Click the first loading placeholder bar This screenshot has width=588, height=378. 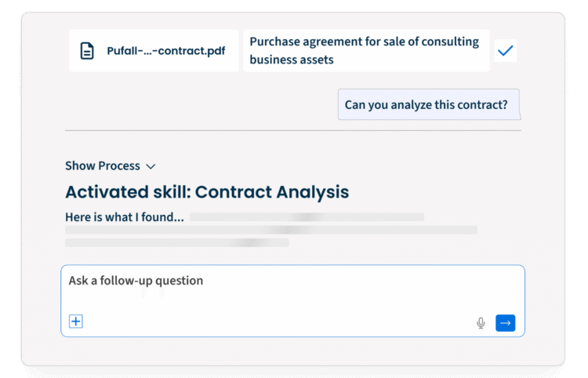(307, 217)
